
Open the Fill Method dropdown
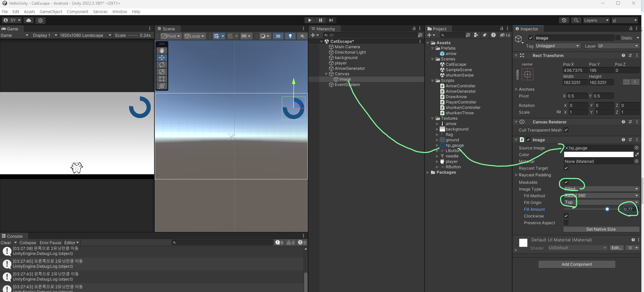click(602, 196)
